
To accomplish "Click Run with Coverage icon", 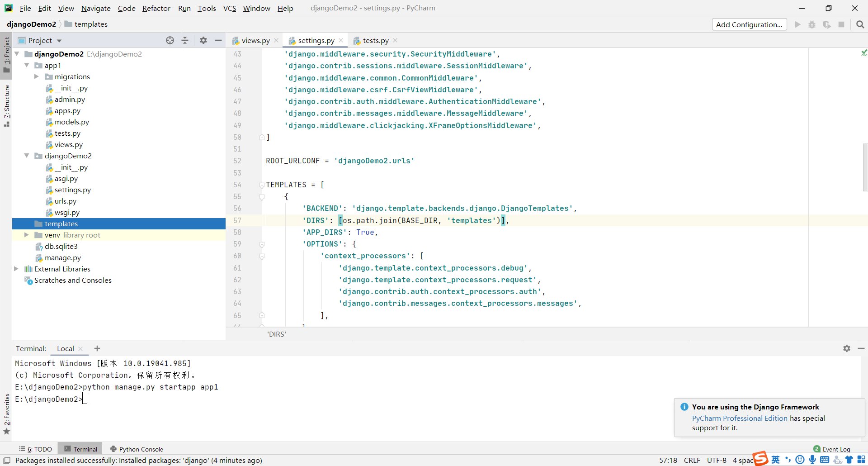I will coord(827,24).
